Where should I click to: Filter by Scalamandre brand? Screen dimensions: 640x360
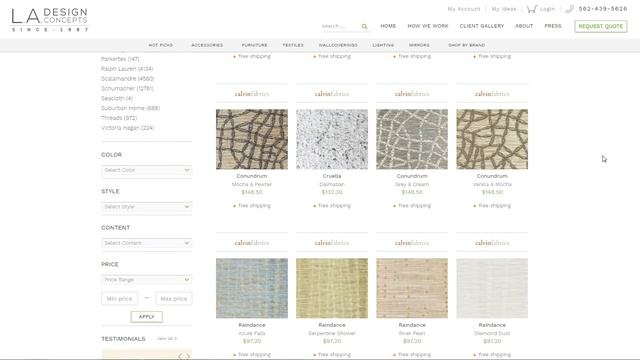coord(127,78)
